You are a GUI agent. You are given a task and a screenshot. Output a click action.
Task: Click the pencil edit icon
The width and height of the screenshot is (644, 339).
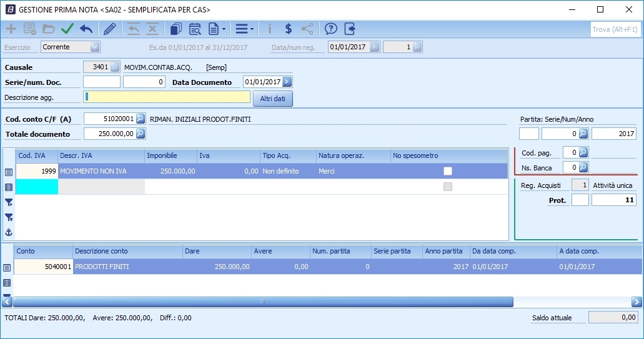pos(110,29)
